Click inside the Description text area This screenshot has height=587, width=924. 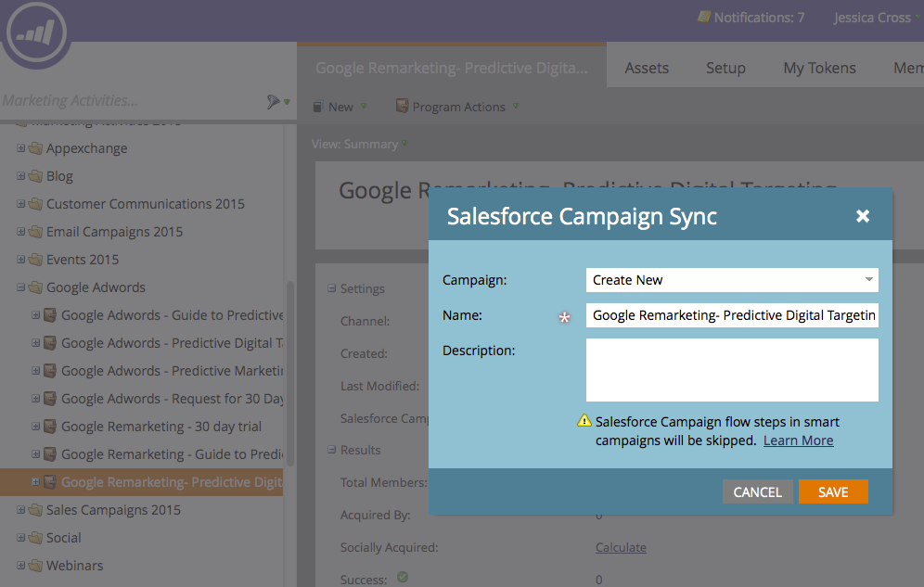click(x=732, y=370)
